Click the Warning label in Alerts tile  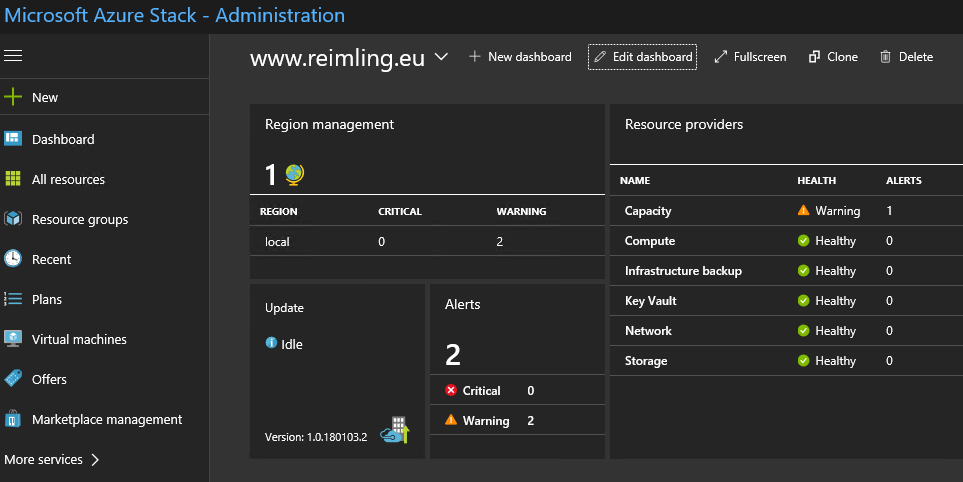pyautogui.click(x=486, y=421)
